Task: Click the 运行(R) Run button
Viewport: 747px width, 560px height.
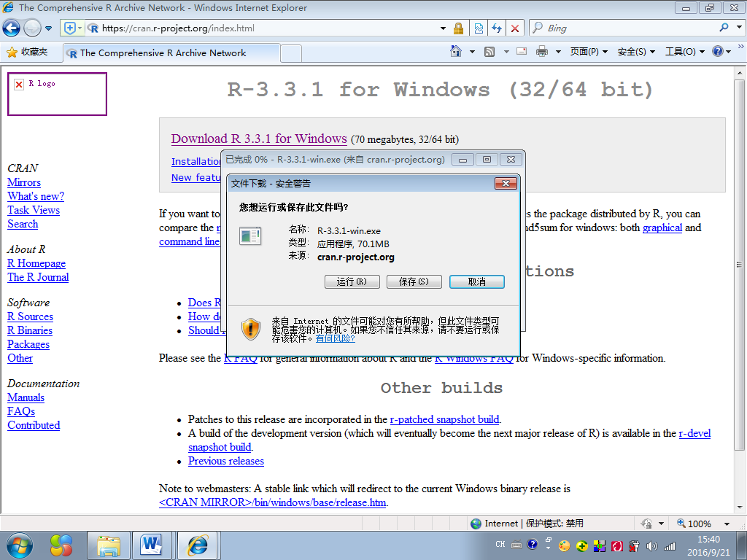Action: tap(352, 281)
